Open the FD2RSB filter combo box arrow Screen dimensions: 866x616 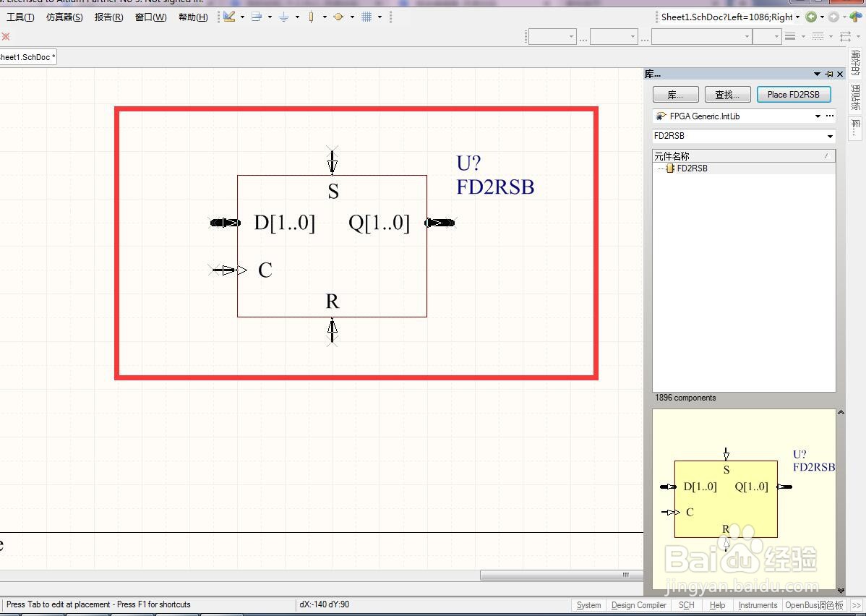pyautogui.click(x=830, y=136)
